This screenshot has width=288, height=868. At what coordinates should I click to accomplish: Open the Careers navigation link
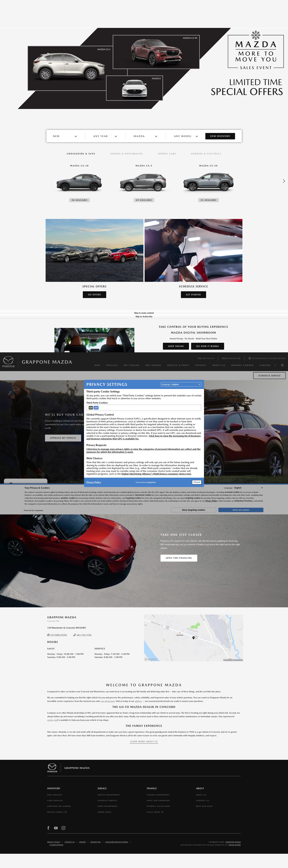point(265,365)
